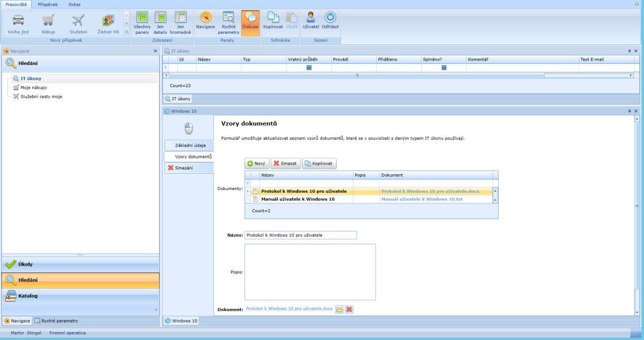This screenshot has width=644, height=340.
Task: Toggle the Splněno? filter checkbox
Action: click(x=444, y=68)
